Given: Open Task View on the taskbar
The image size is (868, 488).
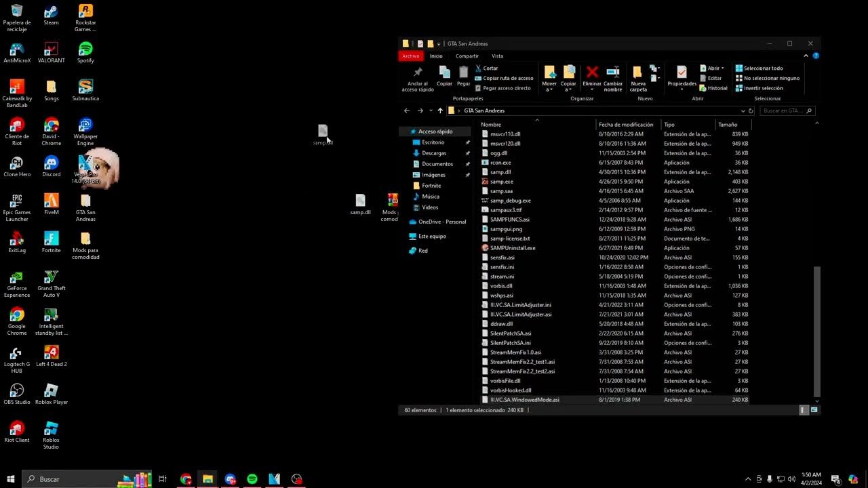Looking at the screenshot, I should click(x=163, y=479).
